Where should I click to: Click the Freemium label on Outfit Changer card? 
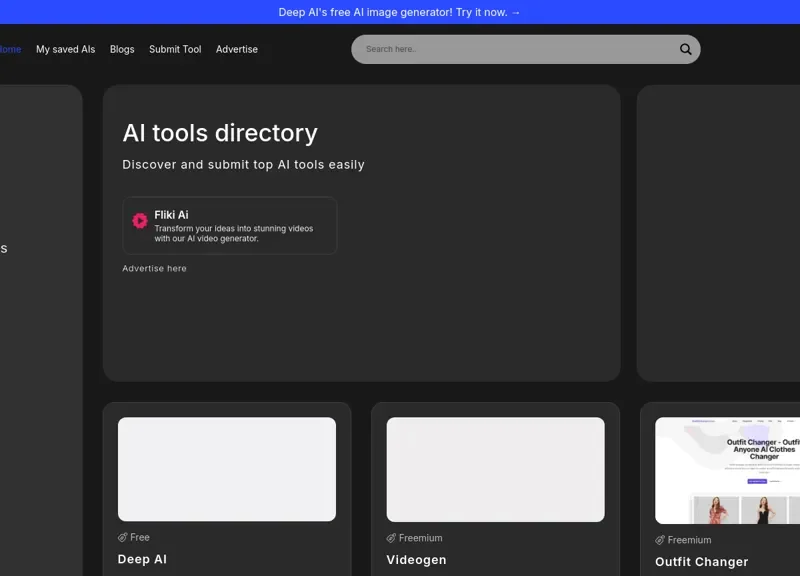point(689,540)
